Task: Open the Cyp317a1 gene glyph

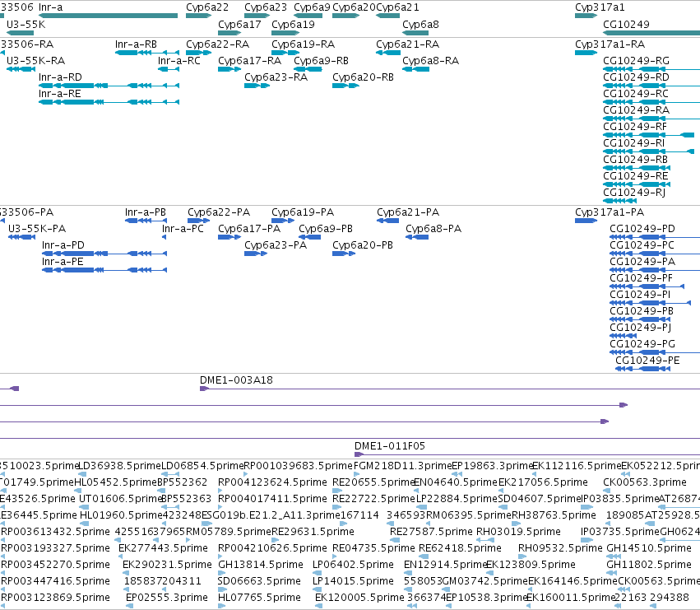Action: tap(586, 16)
